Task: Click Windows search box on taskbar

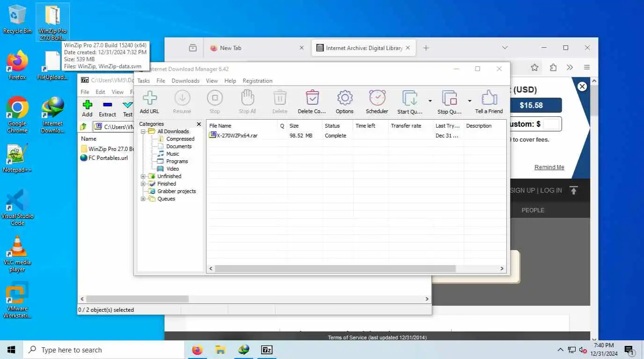Action: point(103,350)
